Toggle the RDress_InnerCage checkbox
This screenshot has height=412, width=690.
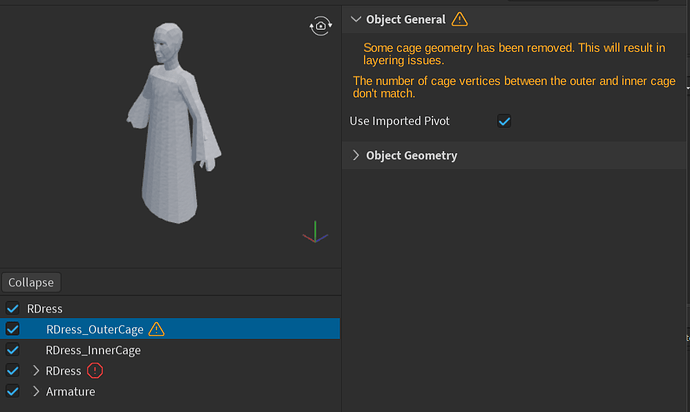[x=12, y=350]
